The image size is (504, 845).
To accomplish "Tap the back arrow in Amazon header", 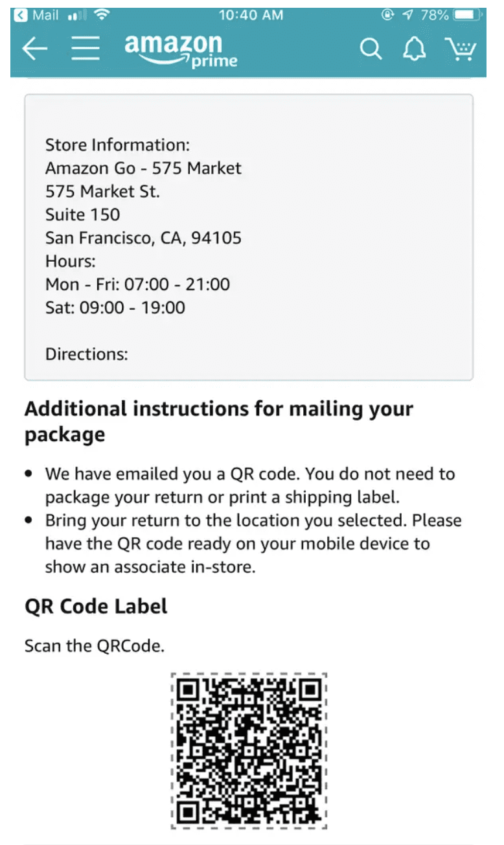I will [x=34, y=49].
